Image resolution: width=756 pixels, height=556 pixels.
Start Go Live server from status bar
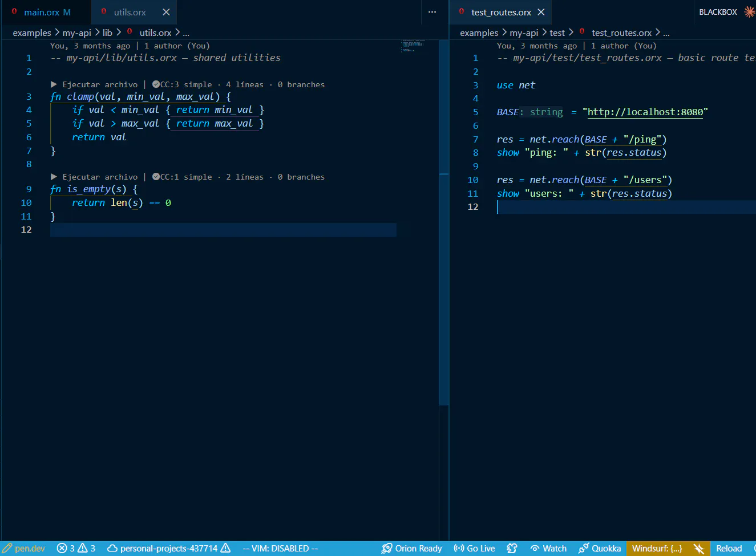click(x=474, y=549)
